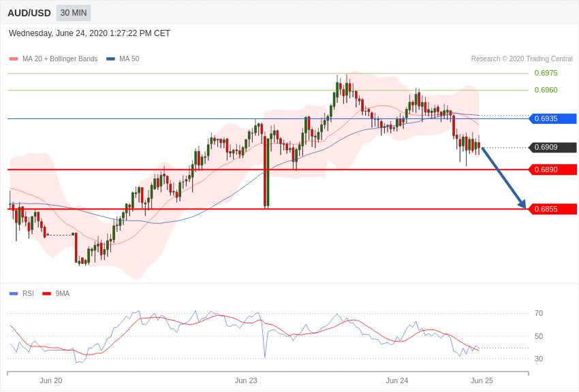Viewport: 579px width, 392px height.
Task: Click the Research © 2020 Trading Central credit
Action: (522, 59)
